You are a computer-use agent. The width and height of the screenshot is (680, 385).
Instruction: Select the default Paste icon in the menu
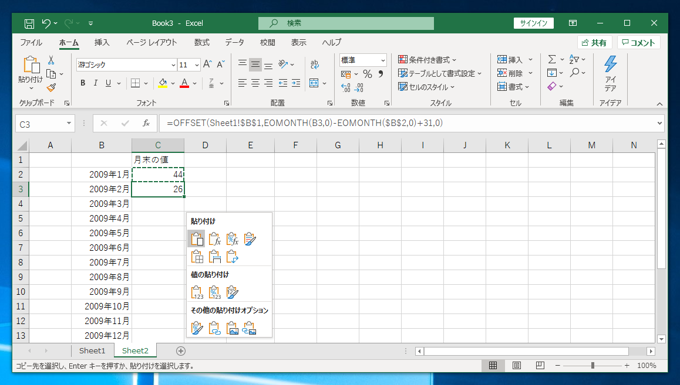click(x=197, y=239)
